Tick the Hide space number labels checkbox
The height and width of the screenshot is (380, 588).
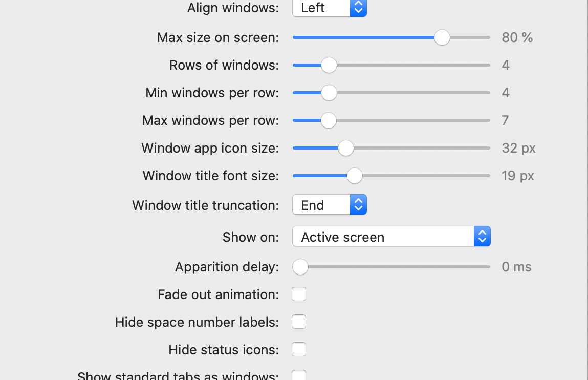299,322
